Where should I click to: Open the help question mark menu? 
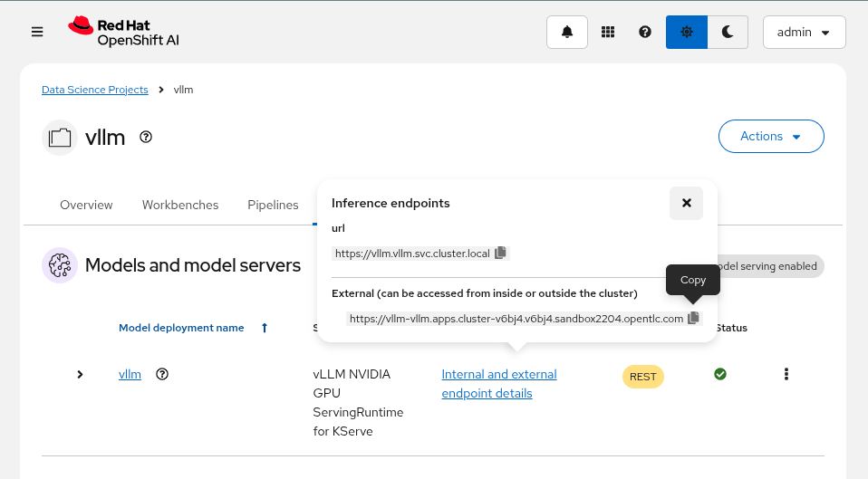coord(645,32)
